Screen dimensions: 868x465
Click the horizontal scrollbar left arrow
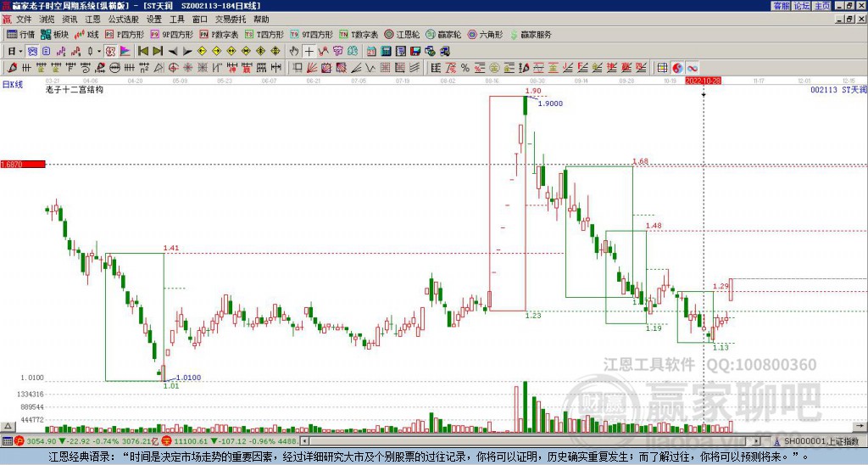point(304,441)
